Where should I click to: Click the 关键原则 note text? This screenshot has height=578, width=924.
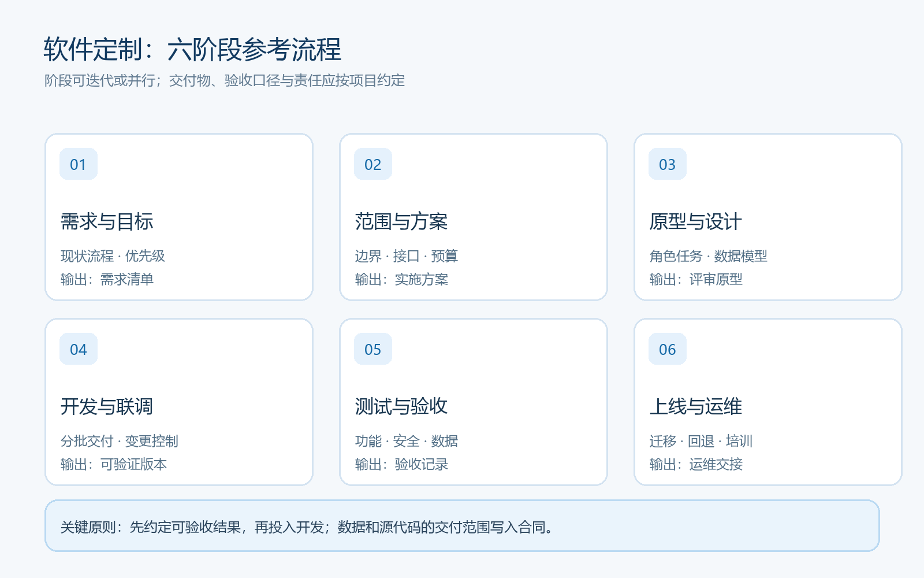[x=307, y=527]
